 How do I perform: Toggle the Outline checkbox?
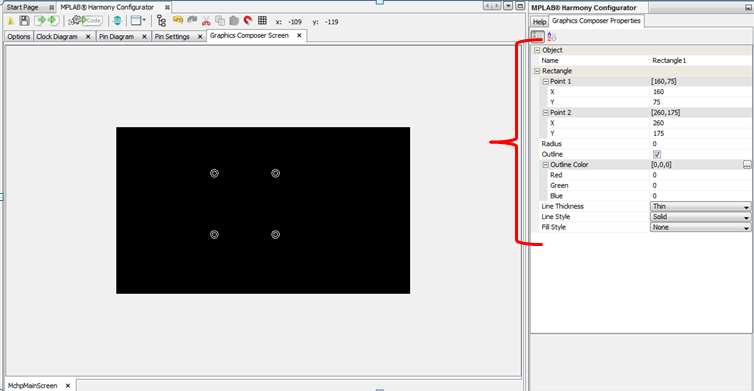click(657, 154)
